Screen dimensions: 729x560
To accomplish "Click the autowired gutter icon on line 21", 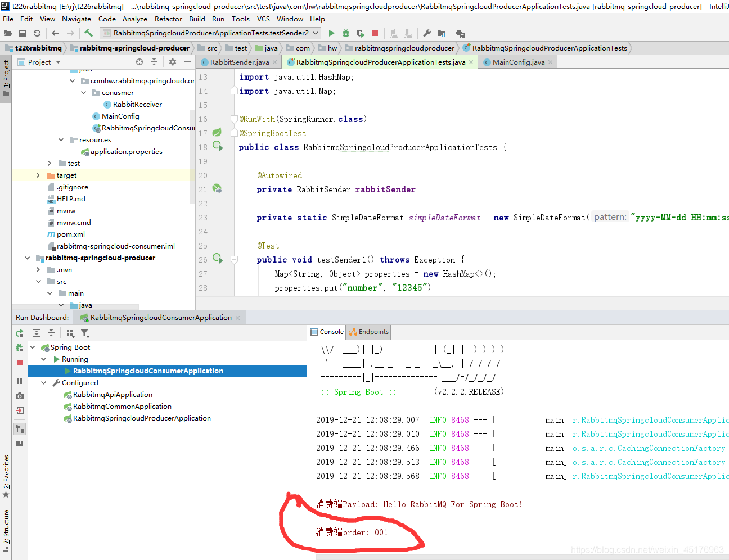I will [217, 189].
